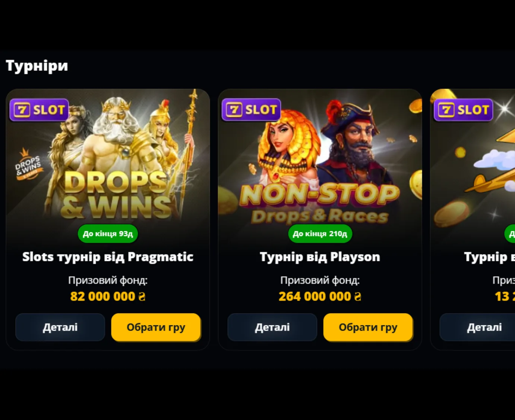Click the 7 SLOT badge on third card
This screenshot has width=515, height=420.
click(463, 110)
